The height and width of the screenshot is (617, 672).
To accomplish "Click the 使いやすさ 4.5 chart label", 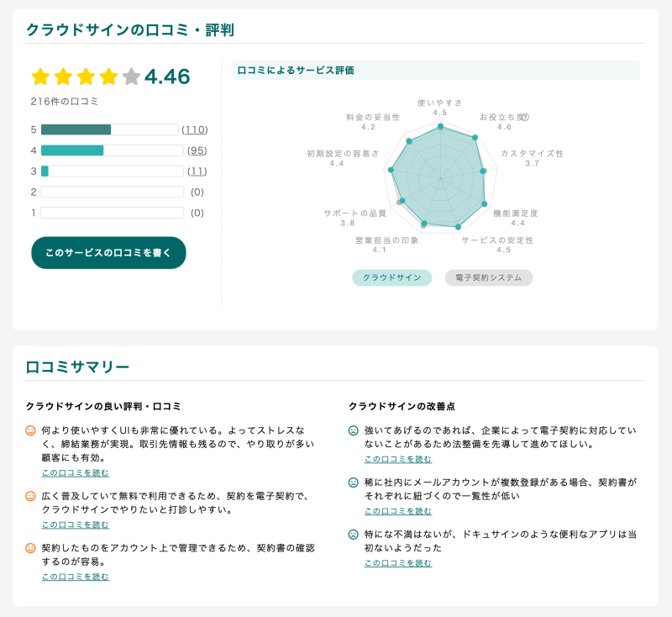I will [439, 108].
